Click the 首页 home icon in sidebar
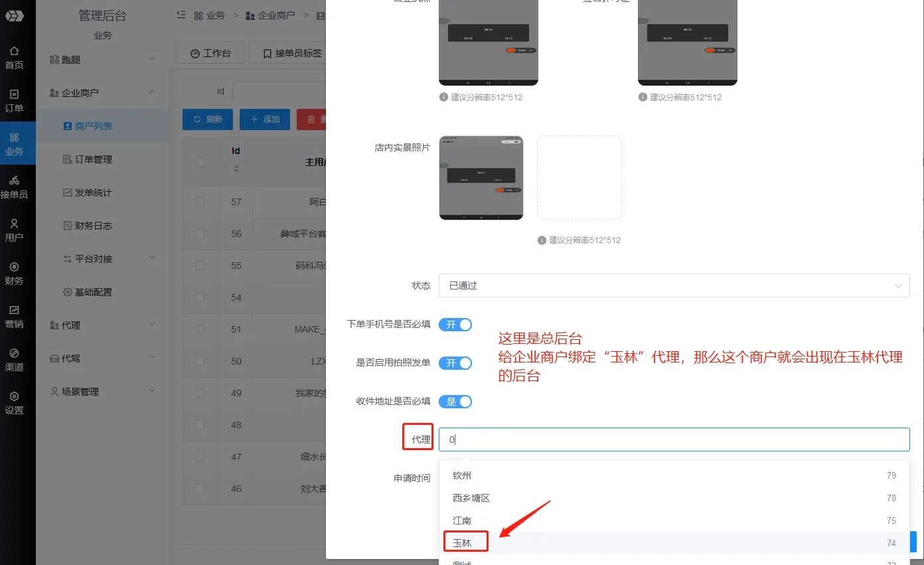924x565 pixels. click(14, 51)
